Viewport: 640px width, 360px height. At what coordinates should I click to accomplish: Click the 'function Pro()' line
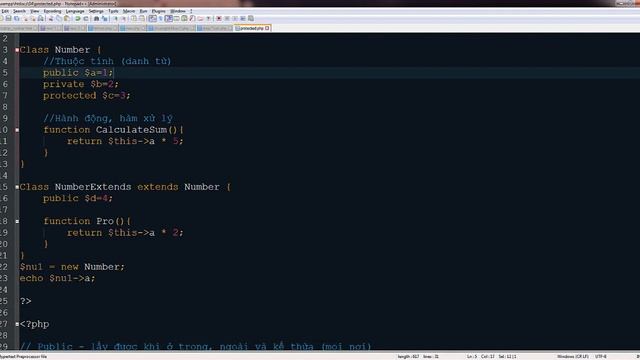point(87,221)
